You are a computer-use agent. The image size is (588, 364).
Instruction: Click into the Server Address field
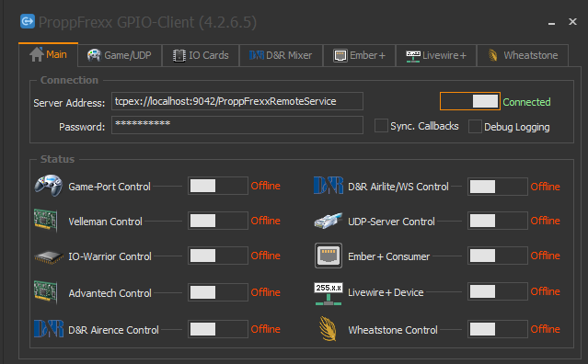237,101
